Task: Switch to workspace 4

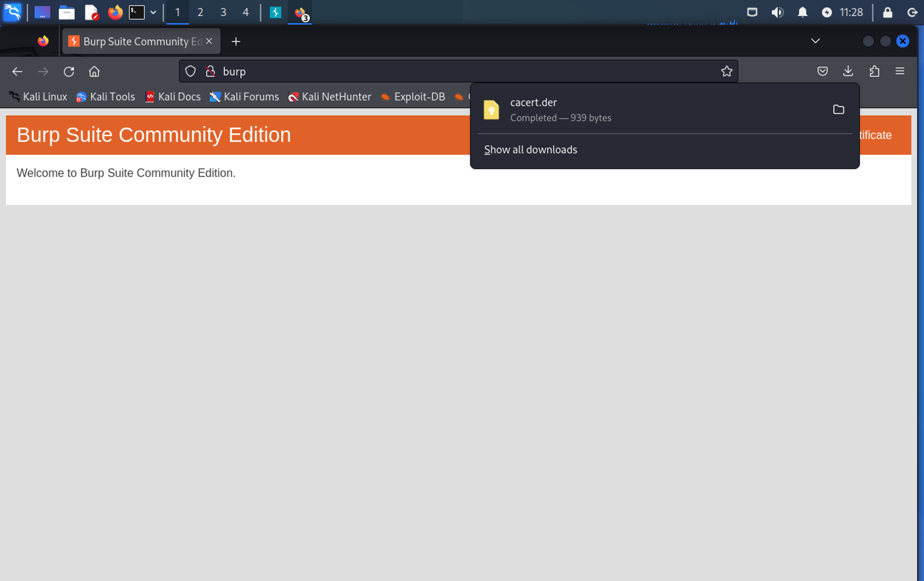Action: click(246, 12)
